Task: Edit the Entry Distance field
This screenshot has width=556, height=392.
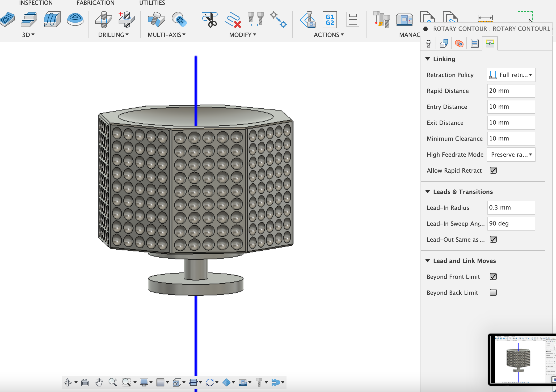Action: (x=511, y=107)
